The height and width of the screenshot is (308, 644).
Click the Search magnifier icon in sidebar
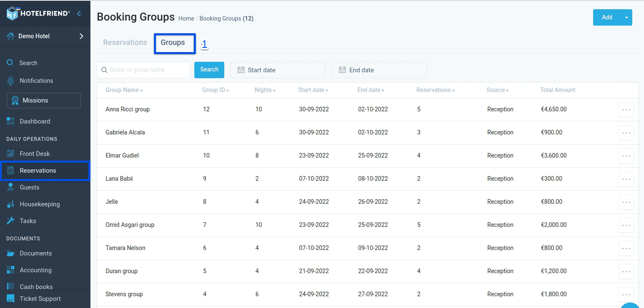pyautogui.click(x=11, y=63)
